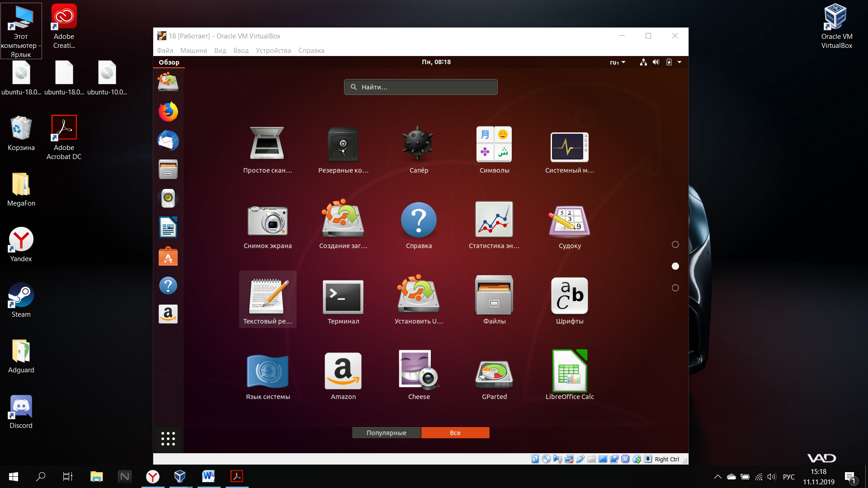Open Help question mark in dock
This screenshot has height=488, width=868.
point(168,286)
